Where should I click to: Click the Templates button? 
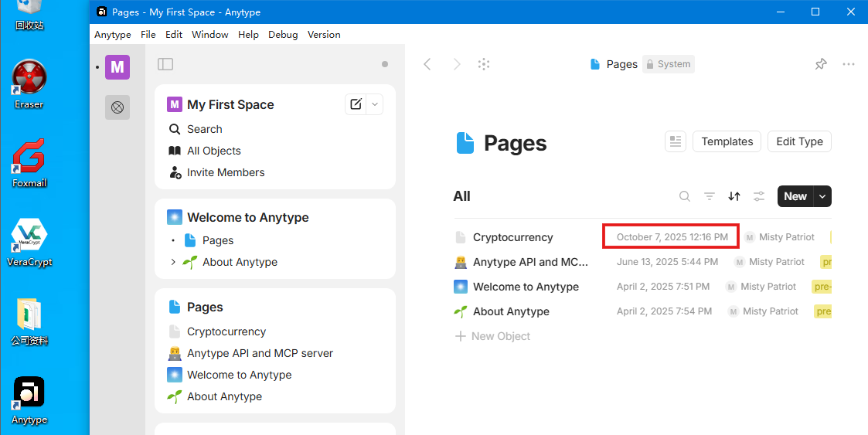[727, 141]
